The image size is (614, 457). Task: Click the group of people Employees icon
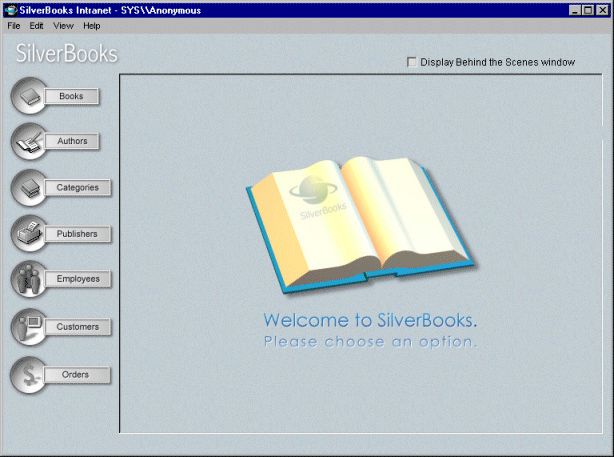coord(29,279)
